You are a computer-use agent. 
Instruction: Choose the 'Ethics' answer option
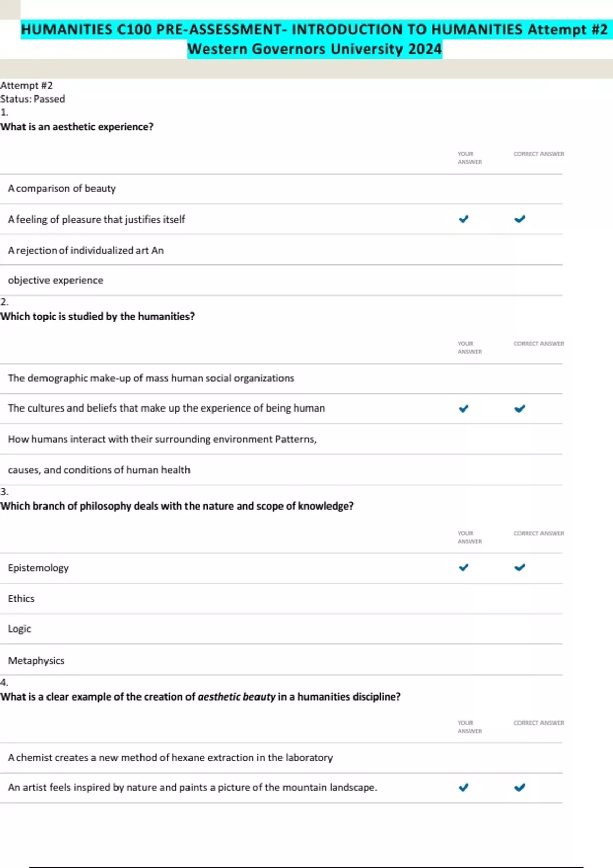(21, 598)
